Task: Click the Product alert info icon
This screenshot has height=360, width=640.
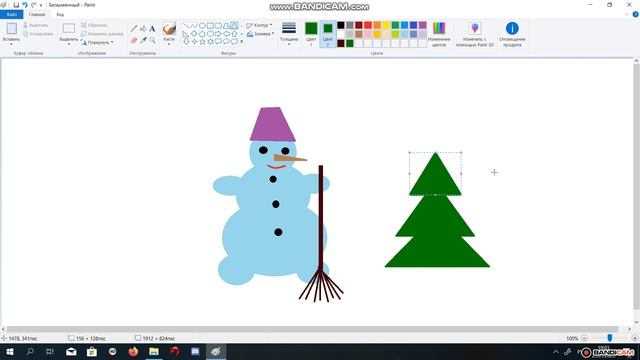Action: point(512,28)
